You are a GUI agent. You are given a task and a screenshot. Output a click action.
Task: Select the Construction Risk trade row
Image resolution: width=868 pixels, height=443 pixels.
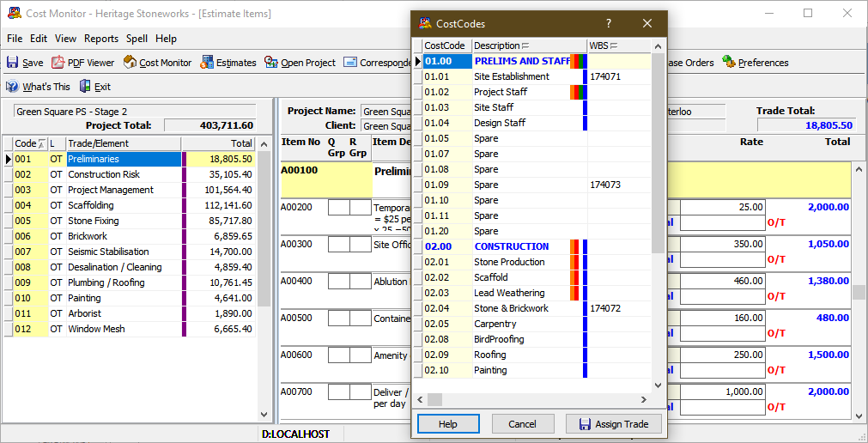130,174
